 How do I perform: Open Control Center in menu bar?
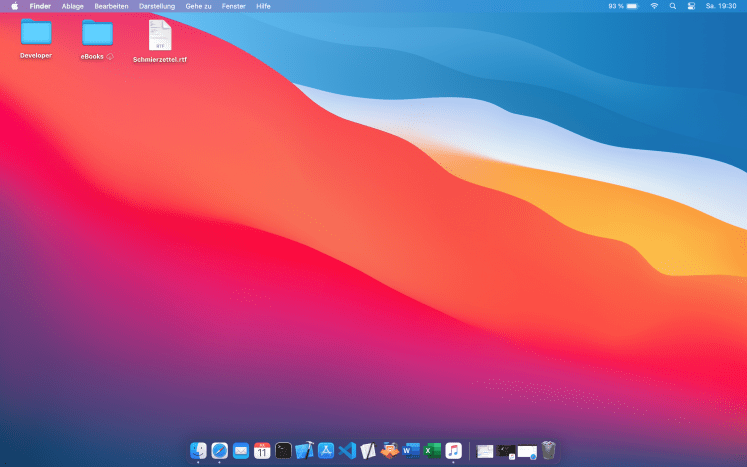pyautogui.click(x=690, y=6)
